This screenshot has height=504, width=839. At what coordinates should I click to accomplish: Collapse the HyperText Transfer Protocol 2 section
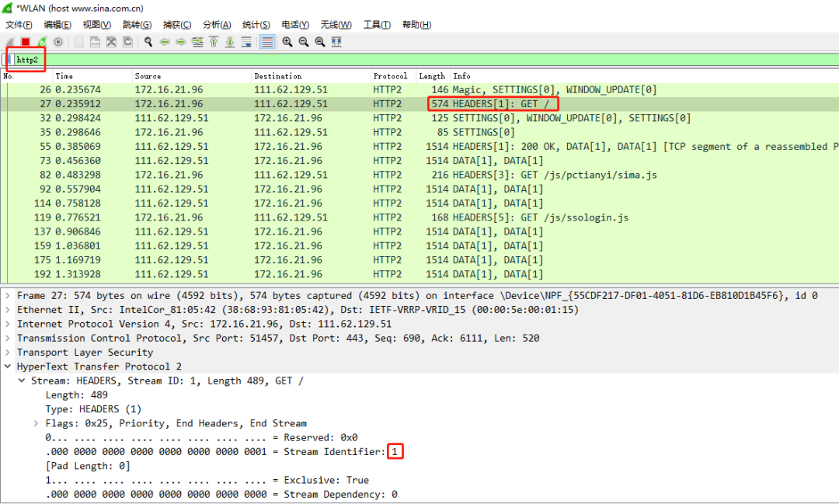tap(9, 367)
